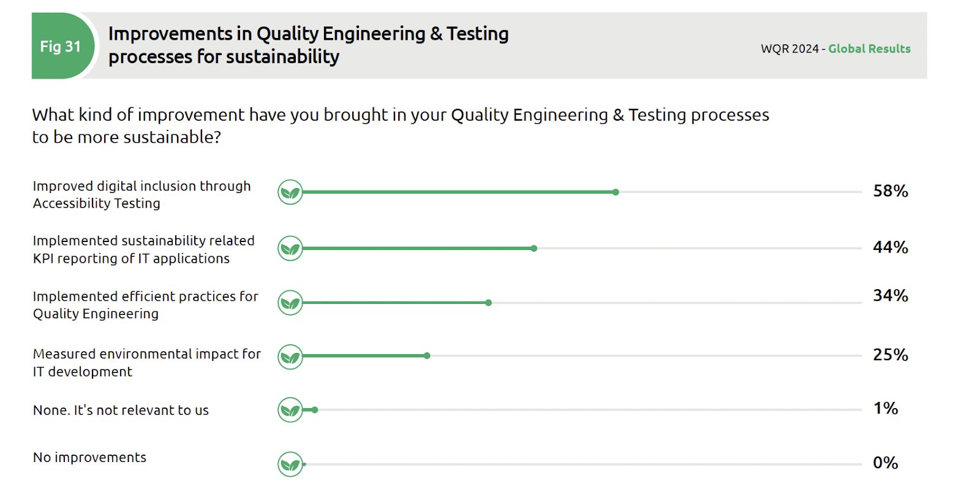This screenshot has width=980, height=492.
Task: Click leaf icon beside efficient practices row
Action: tap(290, 303)
